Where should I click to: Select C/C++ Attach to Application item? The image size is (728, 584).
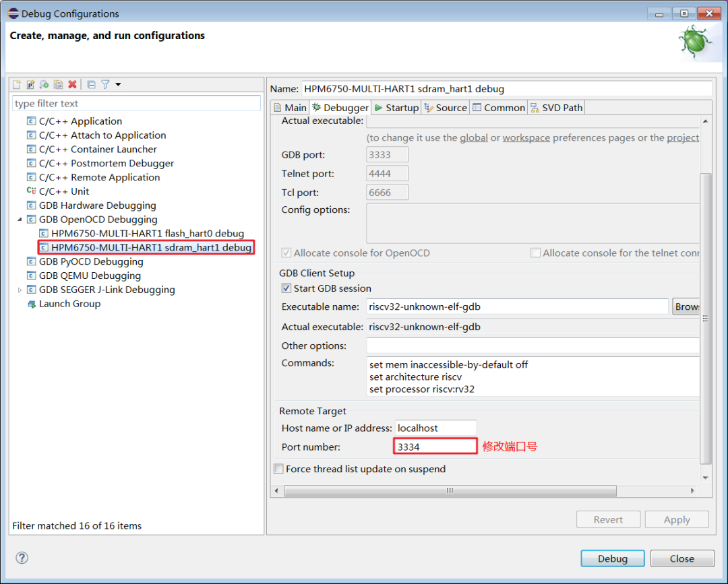(x=102, y=135)
